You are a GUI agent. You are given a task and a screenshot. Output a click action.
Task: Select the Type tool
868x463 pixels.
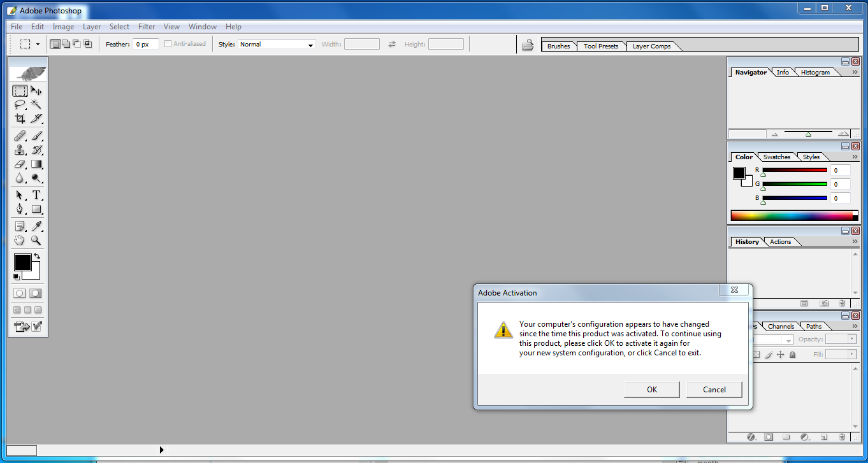pyautogui.click(x=36, y=195)
